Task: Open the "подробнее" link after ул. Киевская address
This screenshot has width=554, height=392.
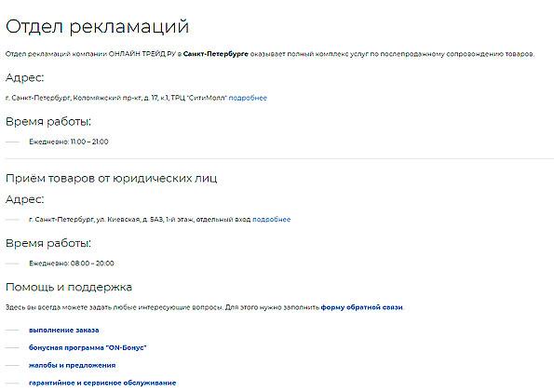Action: pyautogui.click(x=271, y=220)
